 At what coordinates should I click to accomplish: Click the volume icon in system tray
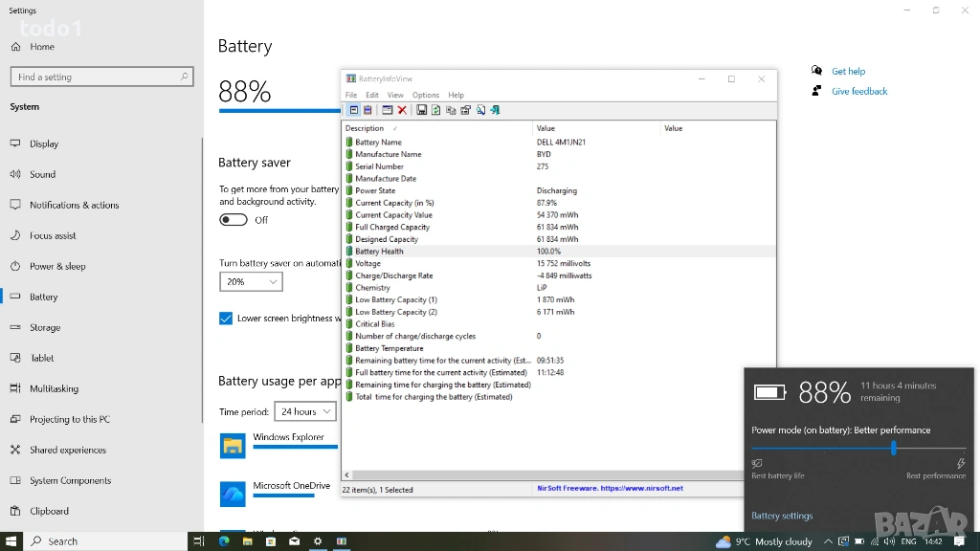point(889,541)
